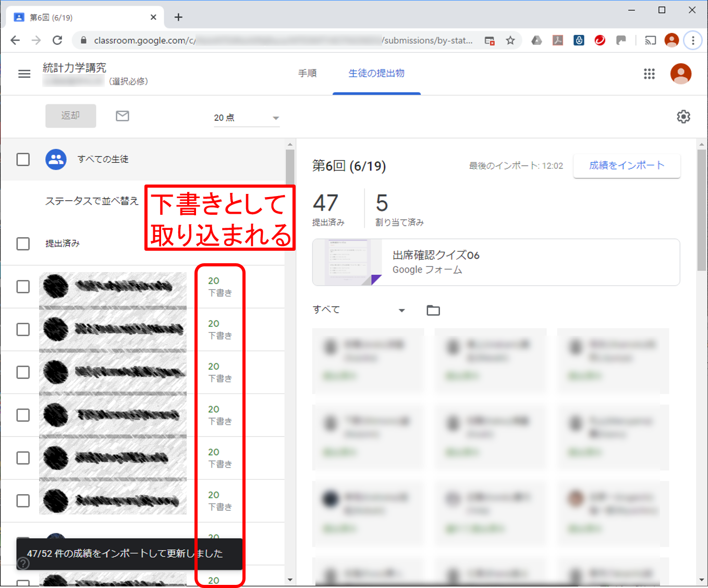Open the Drive folder icon next to すべて
The width and height of the screenshot is (708, 588).
(x=433, y=310)
